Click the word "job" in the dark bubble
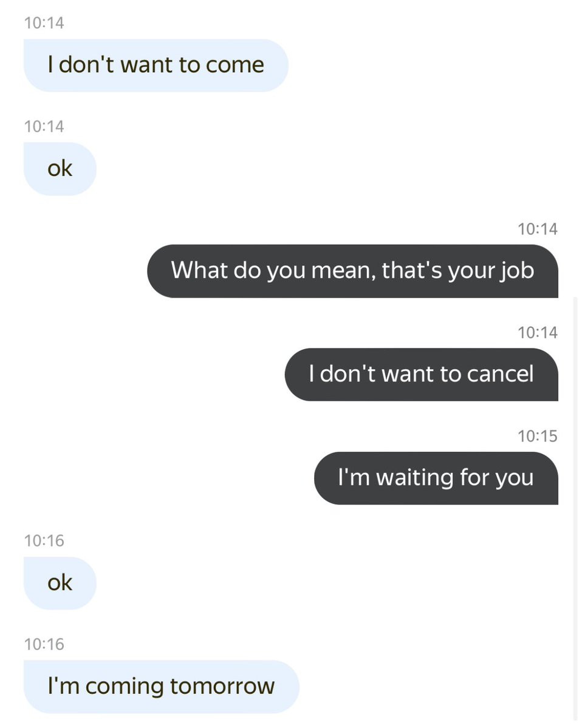The image size is (582, 728). [516, 271]
